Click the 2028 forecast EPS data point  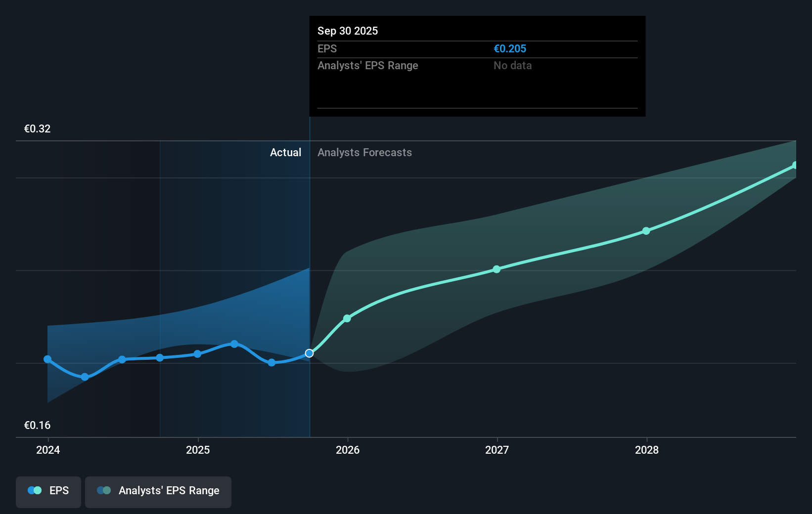[646, 231]
